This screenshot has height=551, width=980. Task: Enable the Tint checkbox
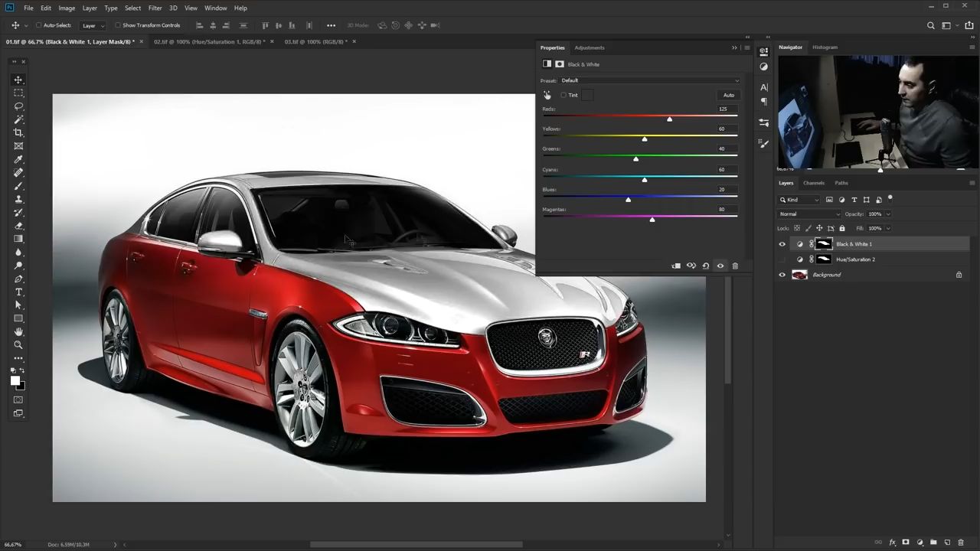pyautogui.click(x=563, y=95)
